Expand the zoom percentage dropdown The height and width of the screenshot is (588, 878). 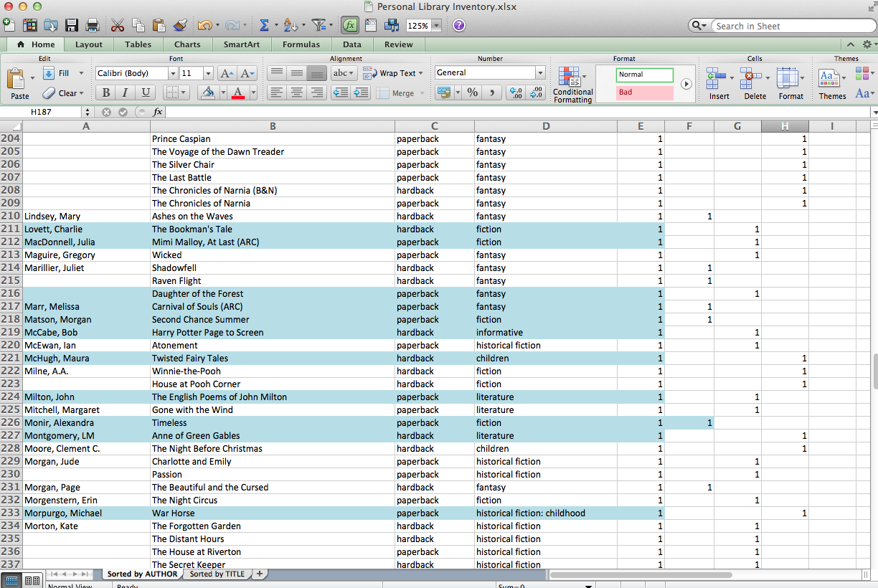coord(436,26)
